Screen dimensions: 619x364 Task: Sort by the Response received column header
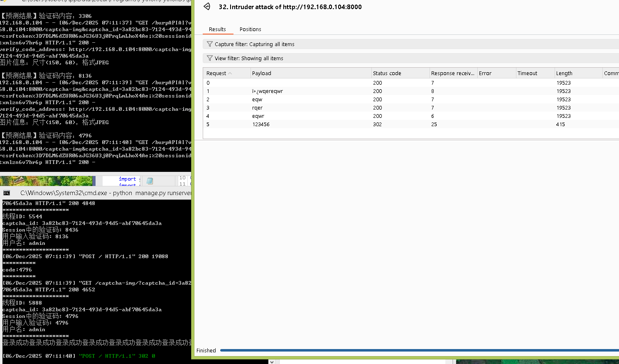tap(453, 73)
